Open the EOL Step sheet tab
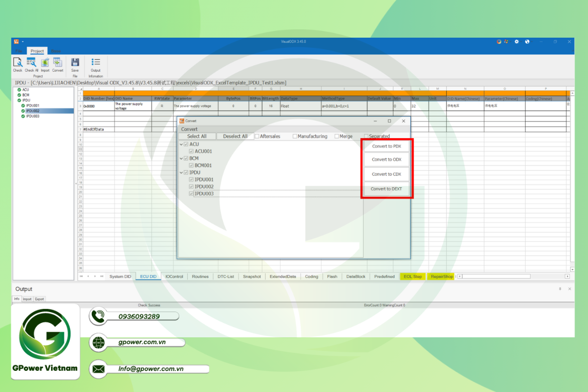This screenshot has height=392, width=588. (x=413, y=276)
